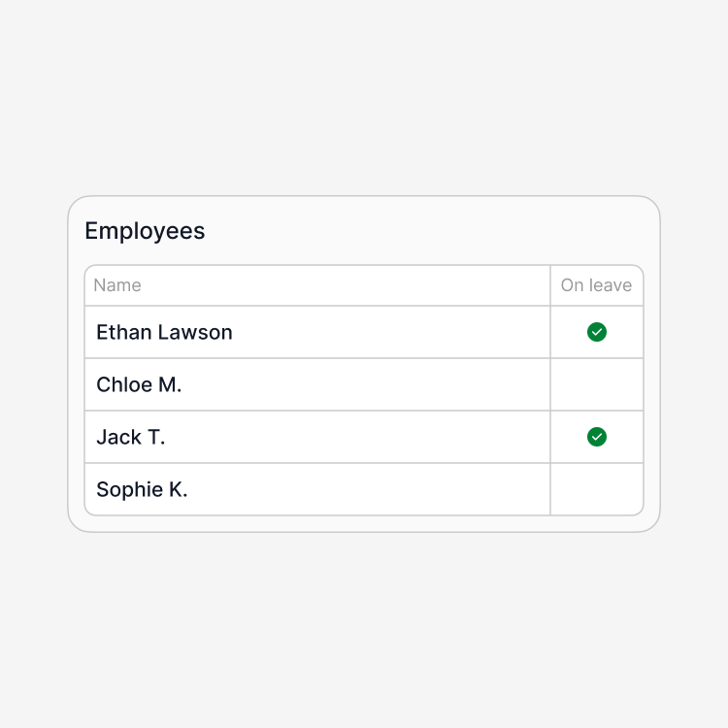Sort table by the Name header

117,285
